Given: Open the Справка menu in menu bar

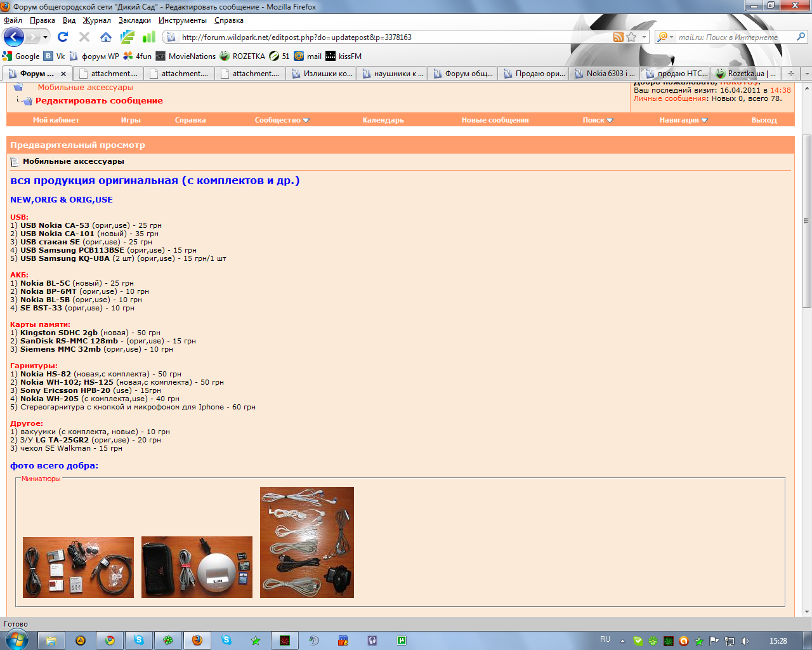Looking at the screenshot, I should 229,20.
